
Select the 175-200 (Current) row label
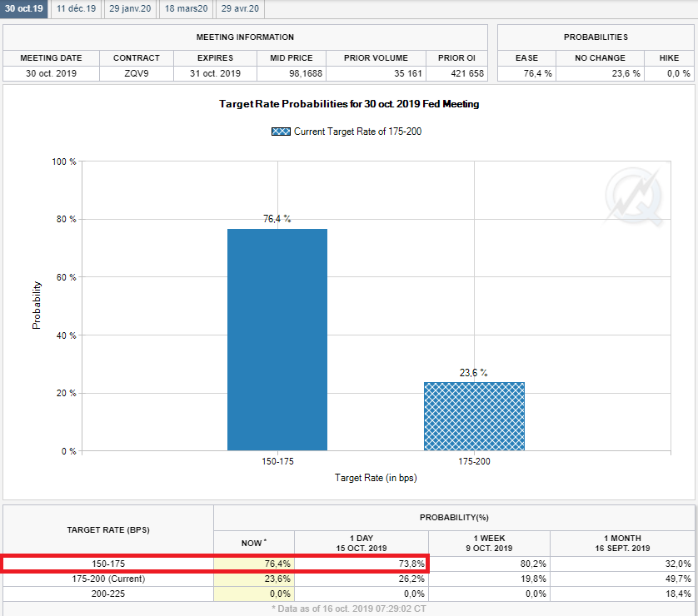[108, 579]
